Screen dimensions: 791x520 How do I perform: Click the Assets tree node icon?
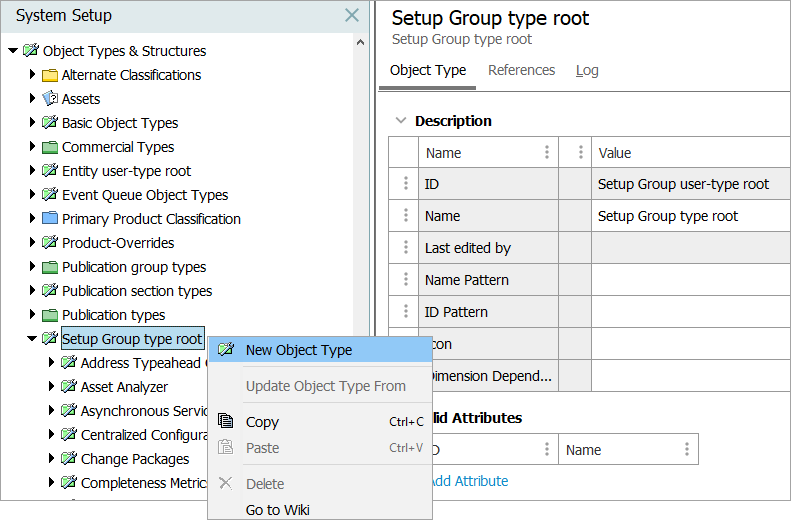[50, 99]
